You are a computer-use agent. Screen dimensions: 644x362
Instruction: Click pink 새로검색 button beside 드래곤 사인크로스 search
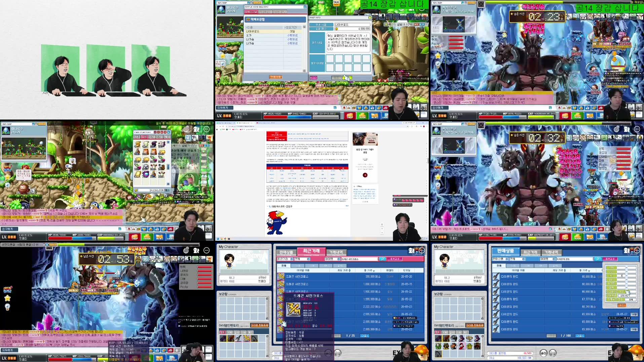395,259
